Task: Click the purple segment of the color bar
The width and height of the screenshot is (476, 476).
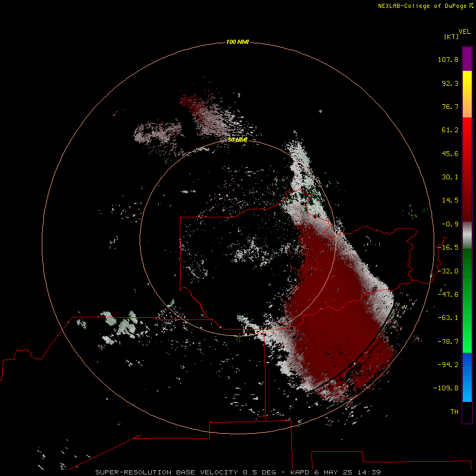Action: pyautogui.click(x=467, y=59)
